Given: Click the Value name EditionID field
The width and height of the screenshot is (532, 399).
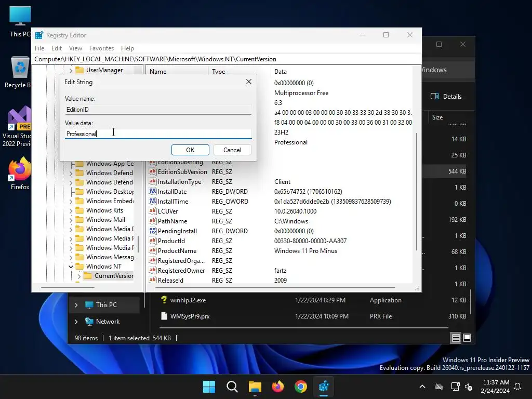Looking at the screenshot, I should (x=158, y=110).
